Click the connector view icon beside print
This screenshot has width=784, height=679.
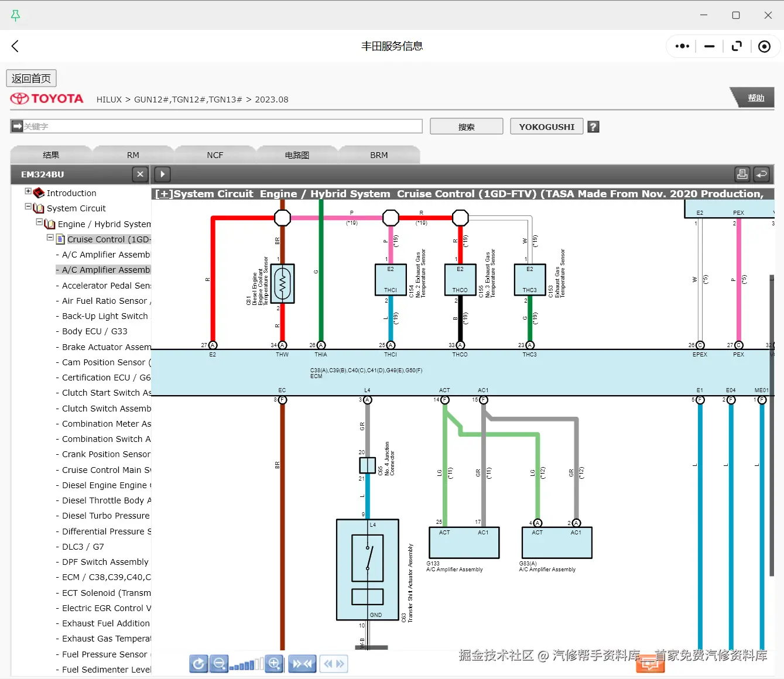point(762,174)
